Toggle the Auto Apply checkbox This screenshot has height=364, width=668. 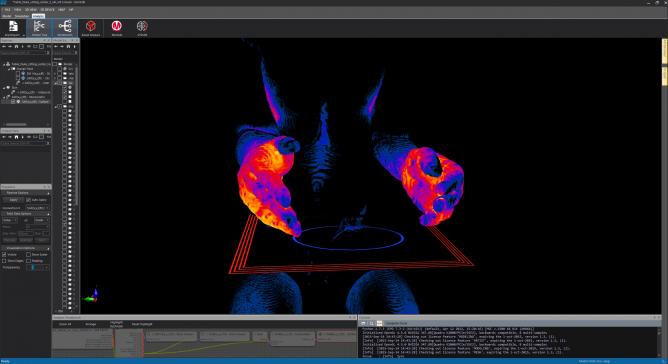[29, 200]
